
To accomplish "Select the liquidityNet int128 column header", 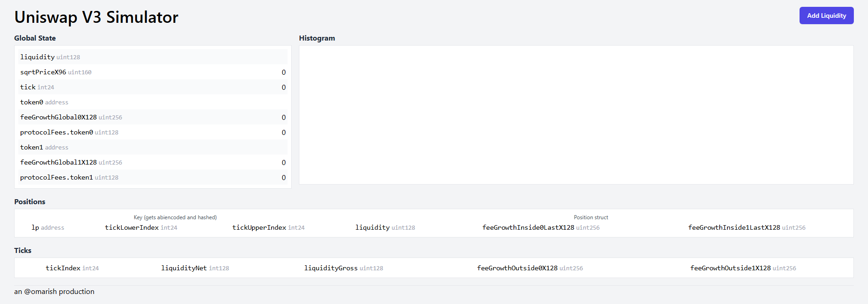I will [x=195, y=268].
